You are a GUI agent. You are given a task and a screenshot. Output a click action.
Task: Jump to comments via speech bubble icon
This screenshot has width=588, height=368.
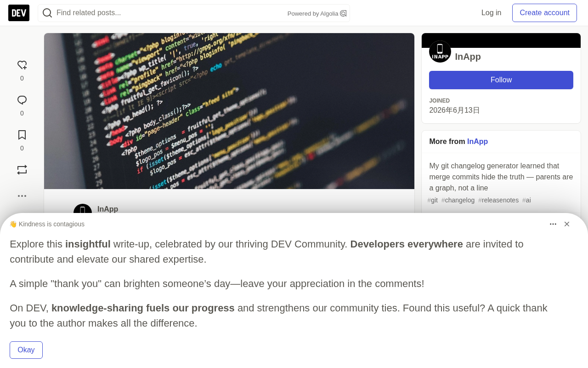[22, 100]
